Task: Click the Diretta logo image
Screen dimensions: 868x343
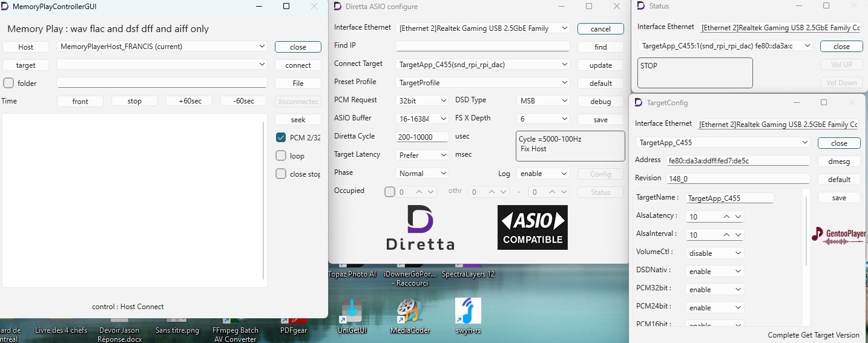Action: tap(420, 227)
